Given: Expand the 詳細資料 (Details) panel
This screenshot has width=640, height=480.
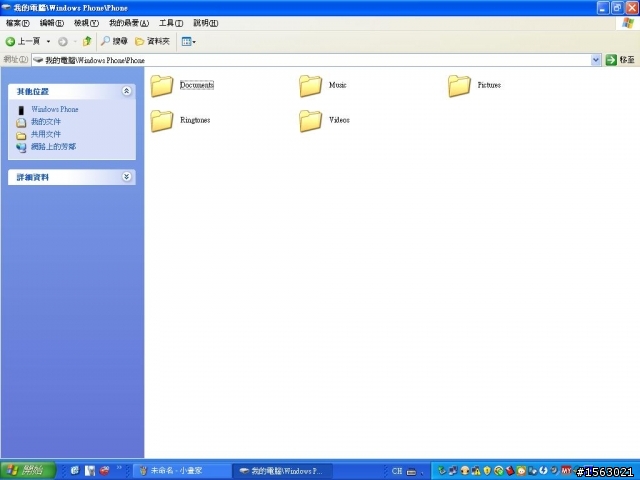Looking at the screenshot, I should 127,177.
